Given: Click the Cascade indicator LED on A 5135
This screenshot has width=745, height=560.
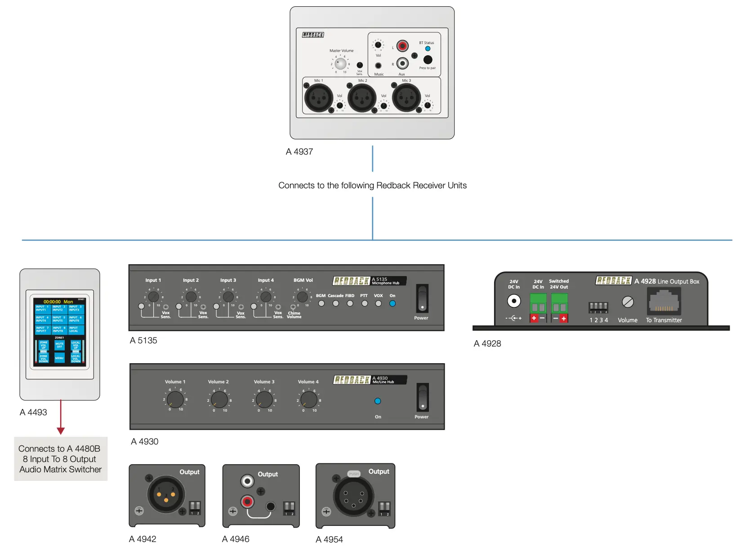Looking at the screenshot, I should pos(336,303).
